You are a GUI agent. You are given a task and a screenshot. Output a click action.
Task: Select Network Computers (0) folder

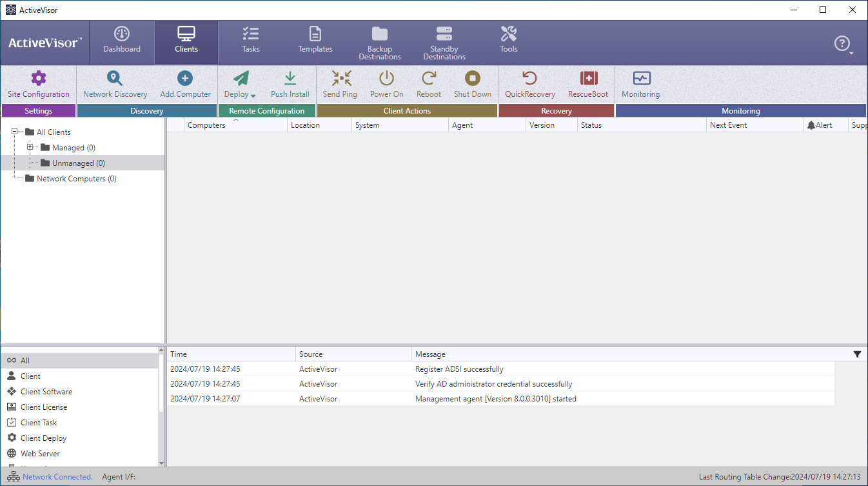click(71, 179)
